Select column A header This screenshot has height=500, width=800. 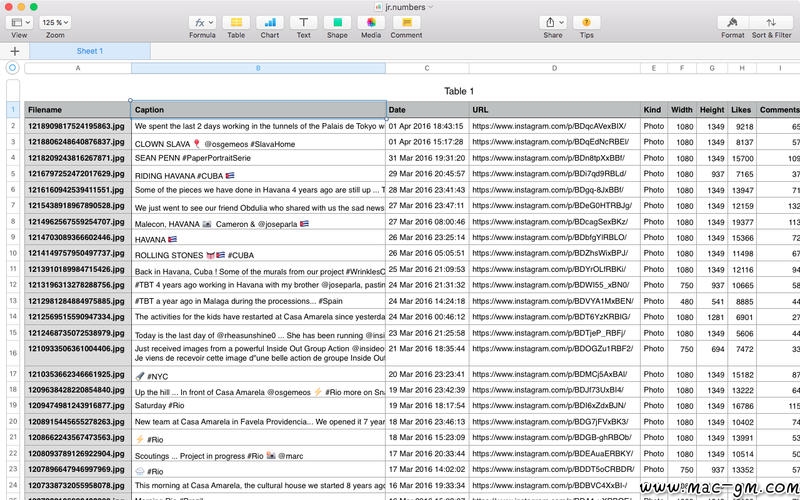78,68
